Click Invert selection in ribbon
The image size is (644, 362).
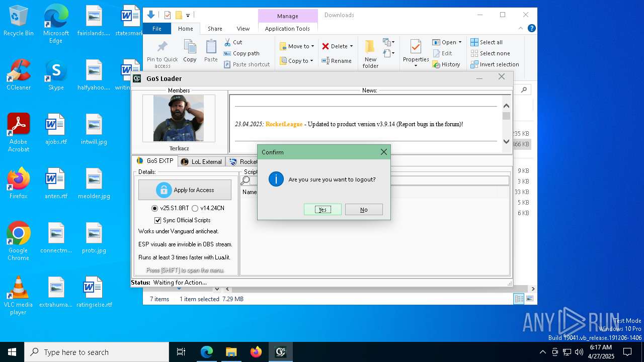point(495,64)
